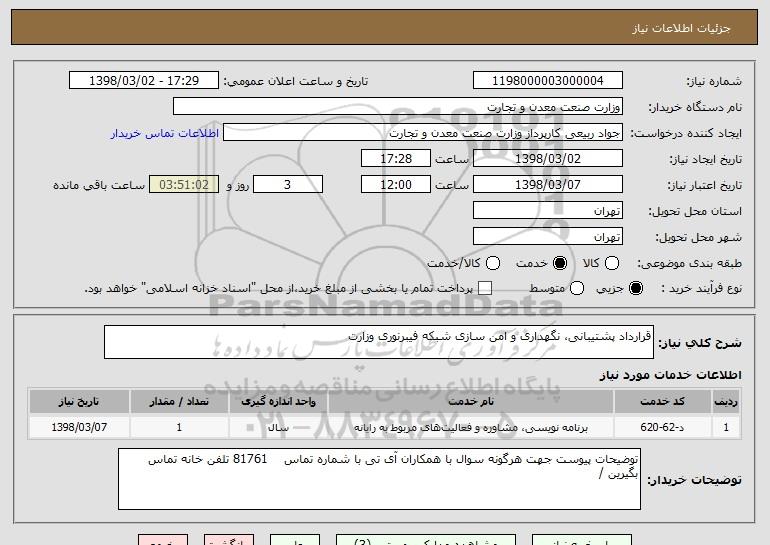Viewport: 770px width, 545px height.
Task: Click the need date cell 1398/03/07 in table
Action: tap(79, 427)
